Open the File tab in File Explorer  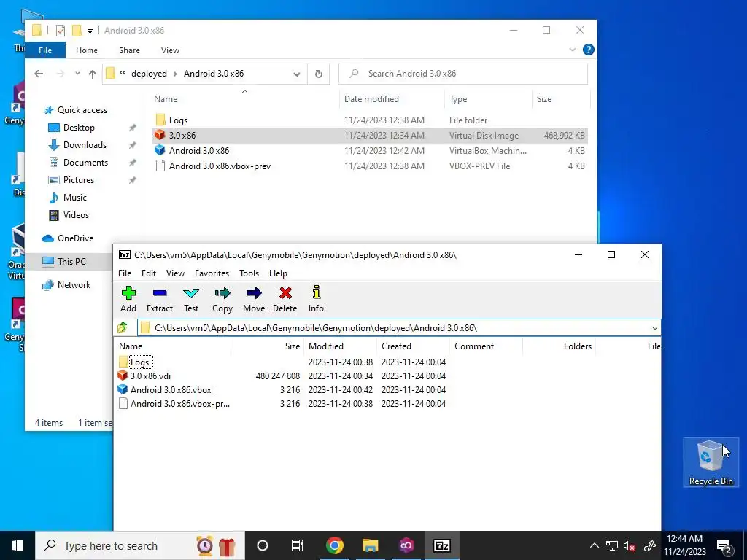(45, 50)
